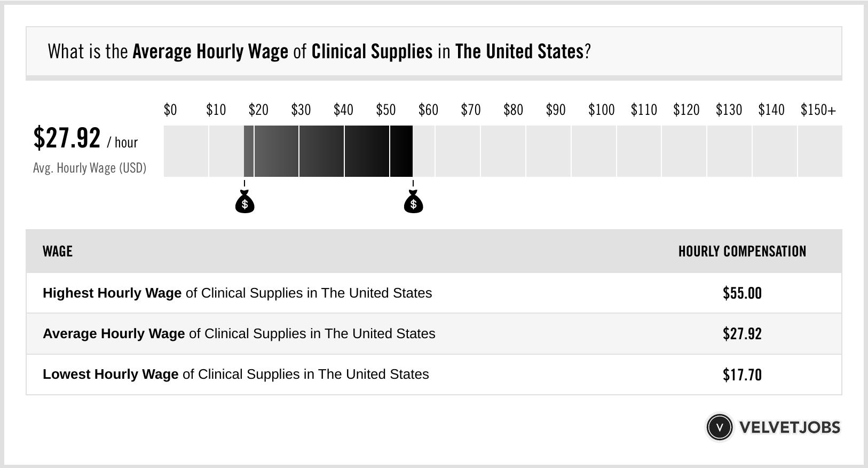868x468 pixels.
Task: Click the circular VelvetJobs V logo
Action: tap(719, 427)
